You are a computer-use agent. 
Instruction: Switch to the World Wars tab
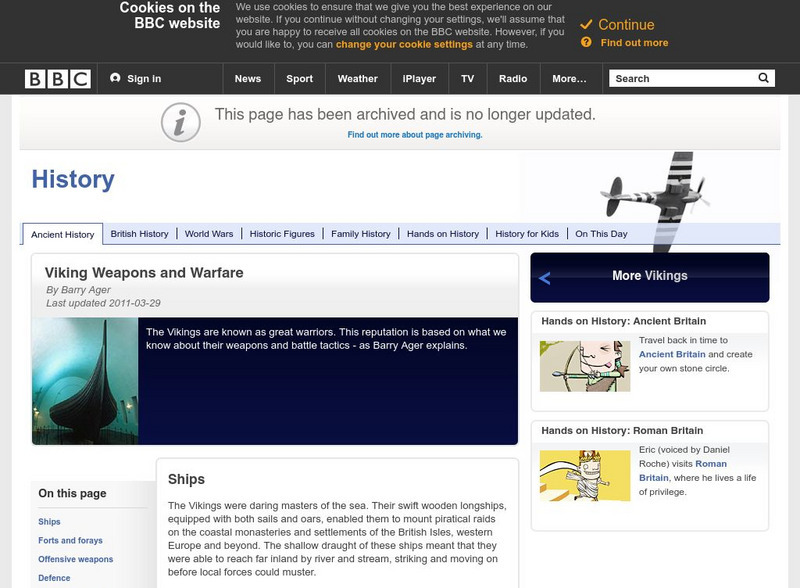(209, 234)
